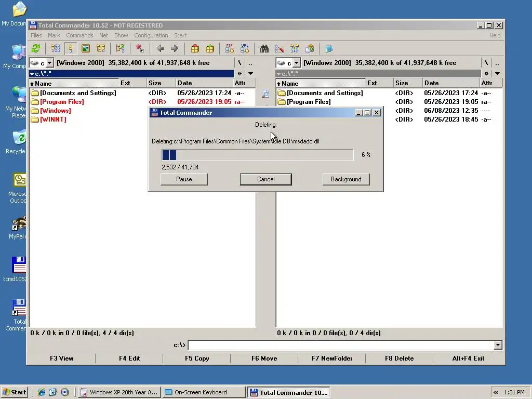Click the tree arrow icon left of the red star
This screenshot has width=532, height=399.
point(120,48)
